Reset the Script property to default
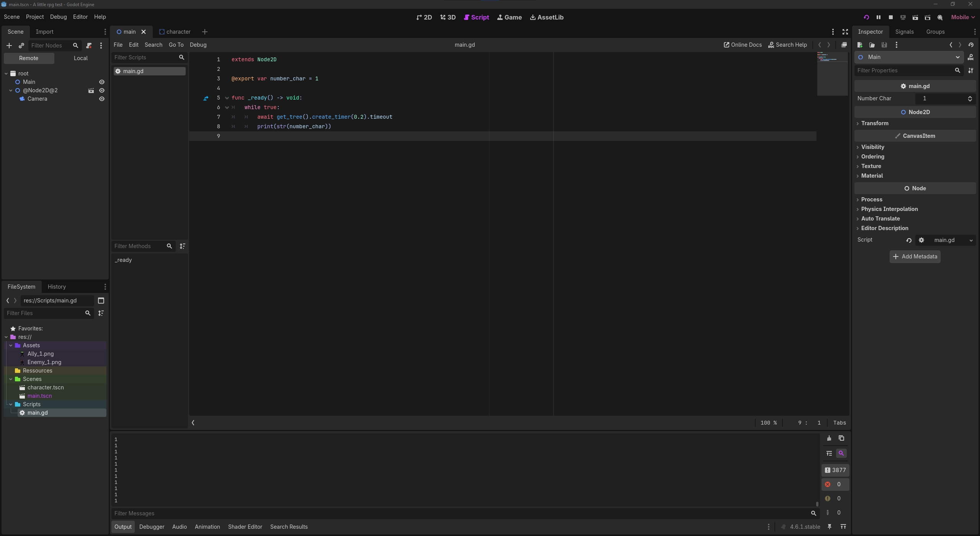Viewport: 980px width, 536px height. tap(909, 240)
